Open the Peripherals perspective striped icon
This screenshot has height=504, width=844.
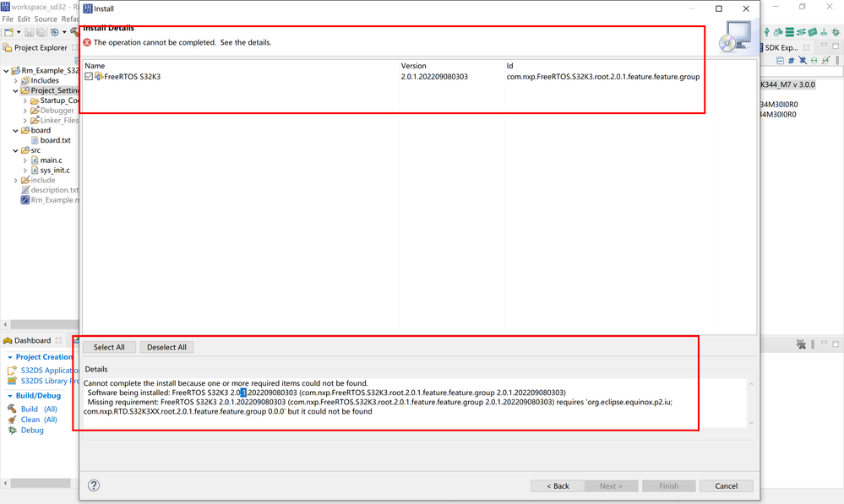(x=790, y=32)
